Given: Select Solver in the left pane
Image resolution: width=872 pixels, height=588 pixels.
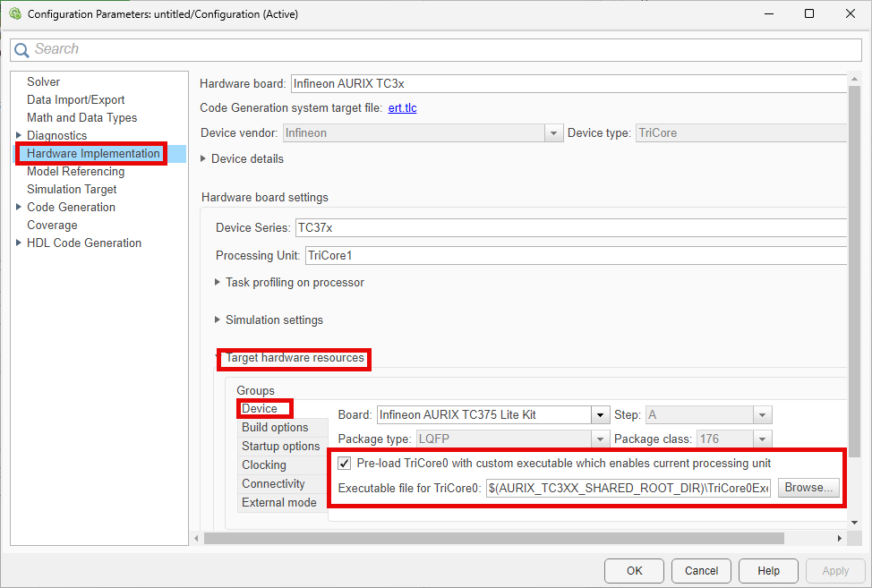Looking at the screenshot, I should [x=43, y=81].
